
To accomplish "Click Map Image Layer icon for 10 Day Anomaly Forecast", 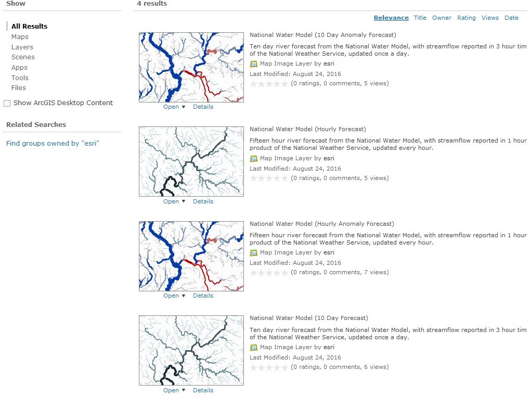I will click(x=254, y=64).
